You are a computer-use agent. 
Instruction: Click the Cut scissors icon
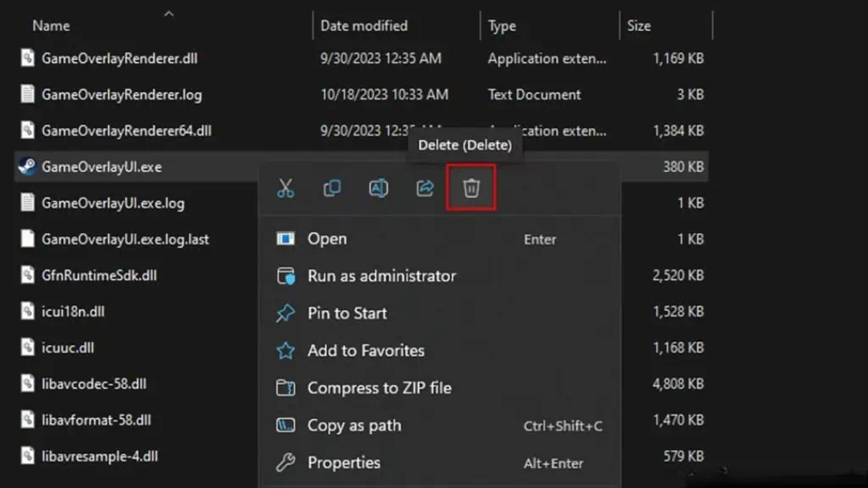(285, 188)
